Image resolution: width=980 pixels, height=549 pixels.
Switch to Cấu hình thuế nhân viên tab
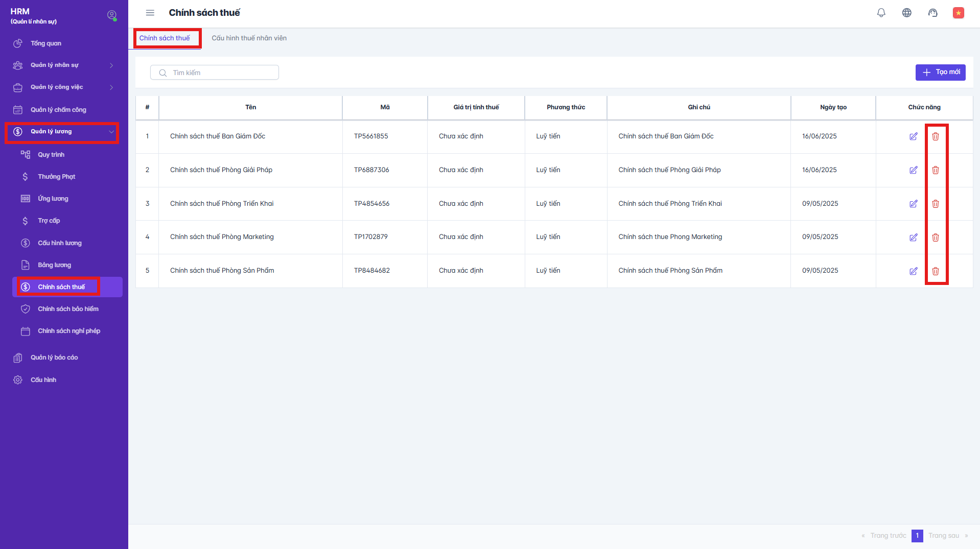[249, 38]
